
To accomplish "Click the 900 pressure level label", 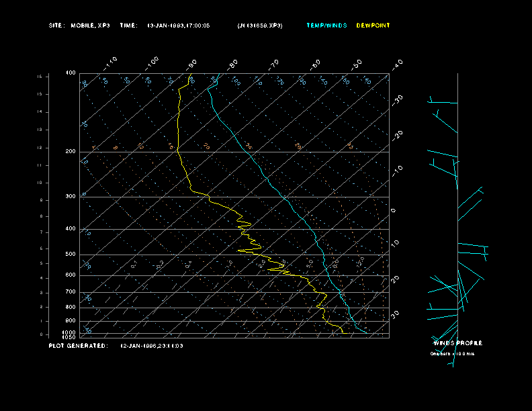I will pyautogui.click(x=71, y=320).
